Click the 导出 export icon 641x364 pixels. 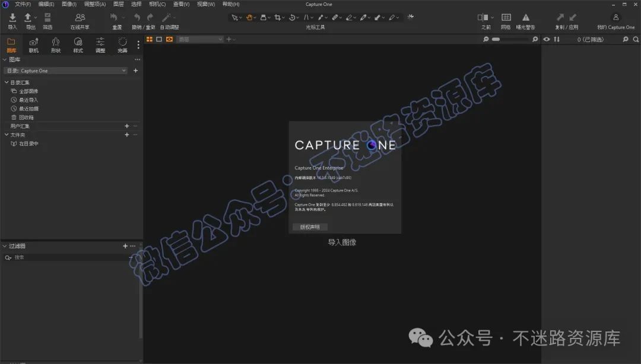pyautogui.click(x=28, y=18)
